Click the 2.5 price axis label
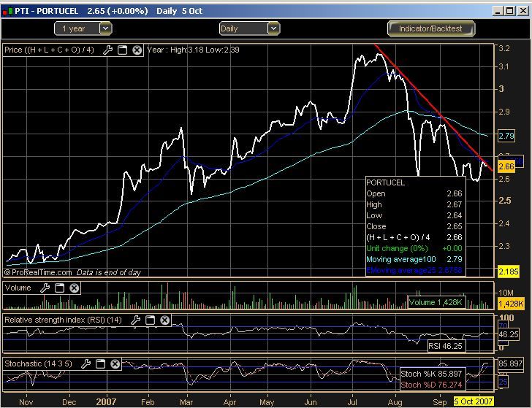The height and width of the screenshot is (408, 532). click(x=504, y=201)
